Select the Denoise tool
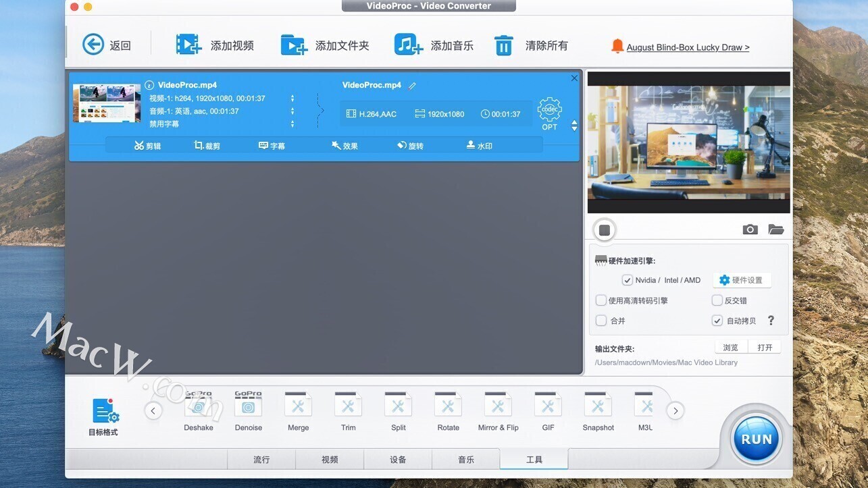The height and width of the screenshot is (488, 868). point(248,412)
